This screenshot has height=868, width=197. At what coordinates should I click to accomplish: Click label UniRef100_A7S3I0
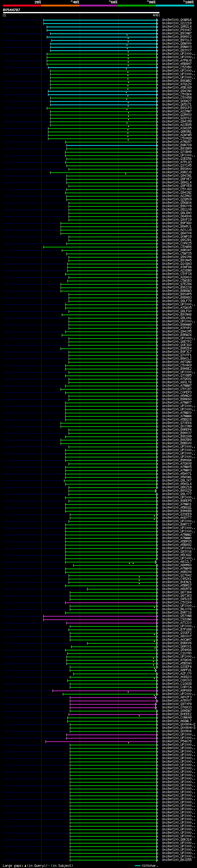click(177, 623)
